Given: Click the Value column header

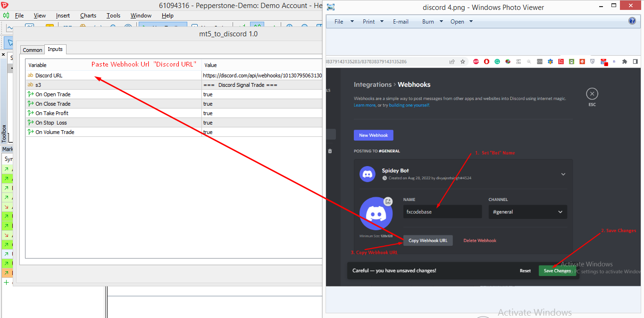Looking at the screenshot, I should pyautogui.click(x=262, y=65).
